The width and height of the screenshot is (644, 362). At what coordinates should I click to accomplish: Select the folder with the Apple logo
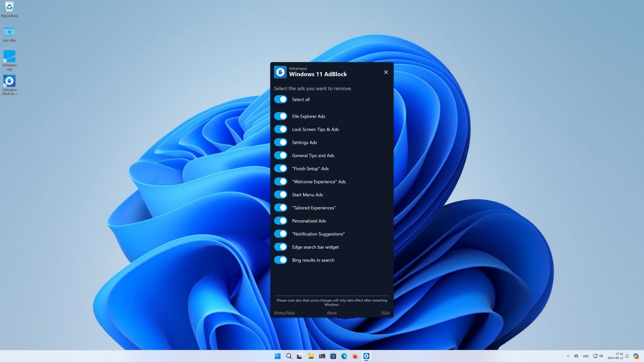click(9, 34)
